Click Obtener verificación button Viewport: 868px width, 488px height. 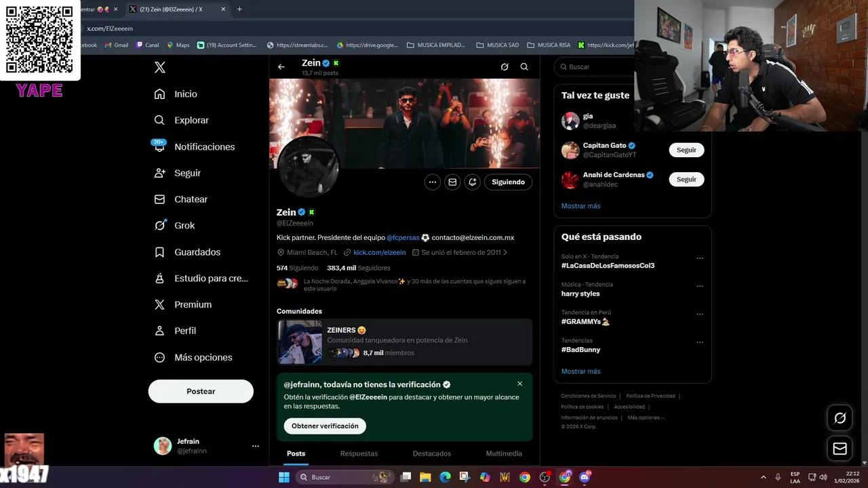pyautogui.click(x=325, y=426)
